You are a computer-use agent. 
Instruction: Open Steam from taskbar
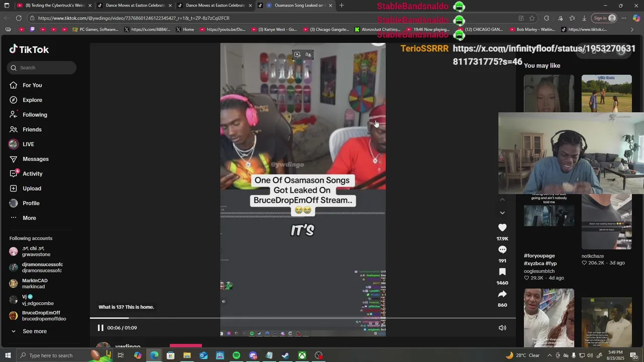tap(285, 355)
